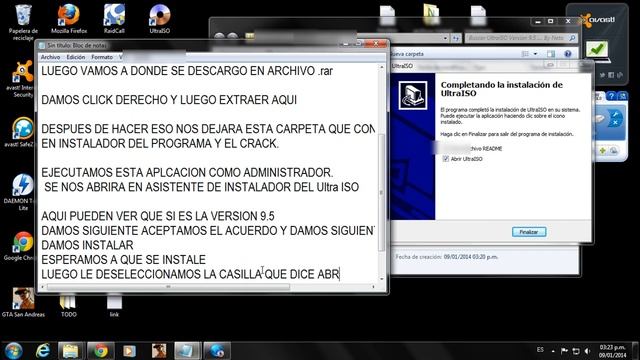Screen dimensions: 640x360
Task: Toggle the Explorer preview pane icon
Action: click(x=551, y=53)
